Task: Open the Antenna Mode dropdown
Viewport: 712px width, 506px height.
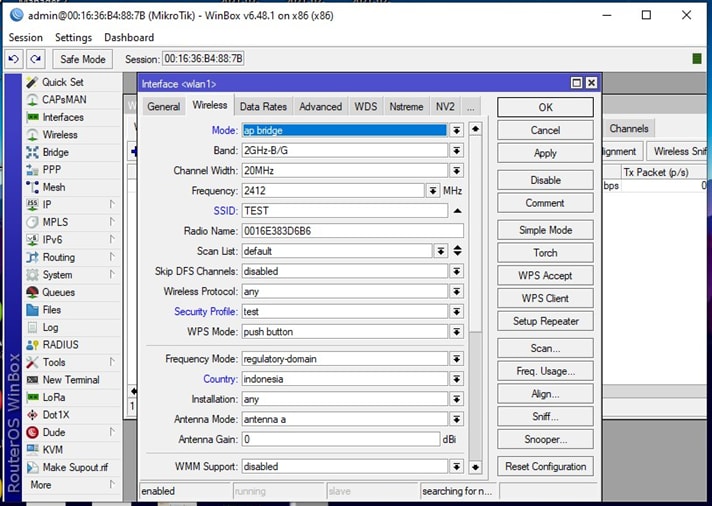Action: coord(456,419)
